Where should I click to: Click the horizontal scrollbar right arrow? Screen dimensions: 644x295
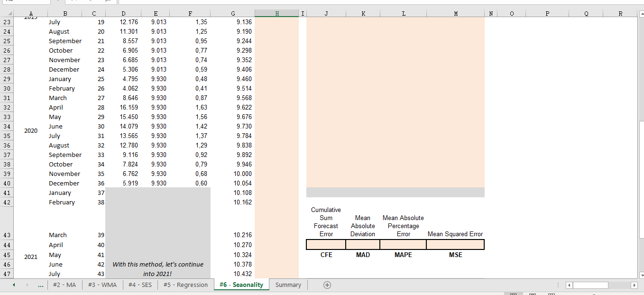634,286
